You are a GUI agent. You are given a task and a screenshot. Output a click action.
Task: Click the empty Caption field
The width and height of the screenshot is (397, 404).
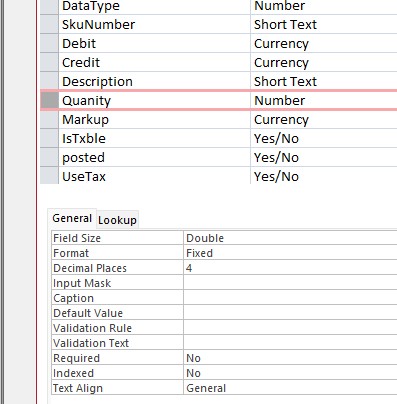pos(290,298)
